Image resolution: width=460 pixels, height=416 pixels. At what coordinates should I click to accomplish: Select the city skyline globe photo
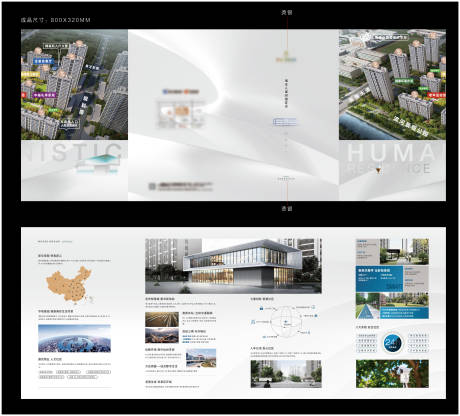click(x=74, y=338)
